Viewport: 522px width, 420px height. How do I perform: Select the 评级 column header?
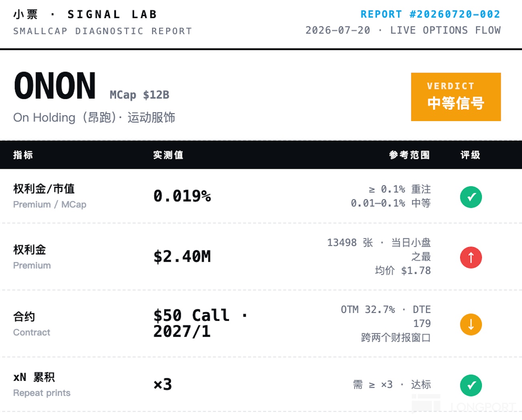[x=470, y=155]
